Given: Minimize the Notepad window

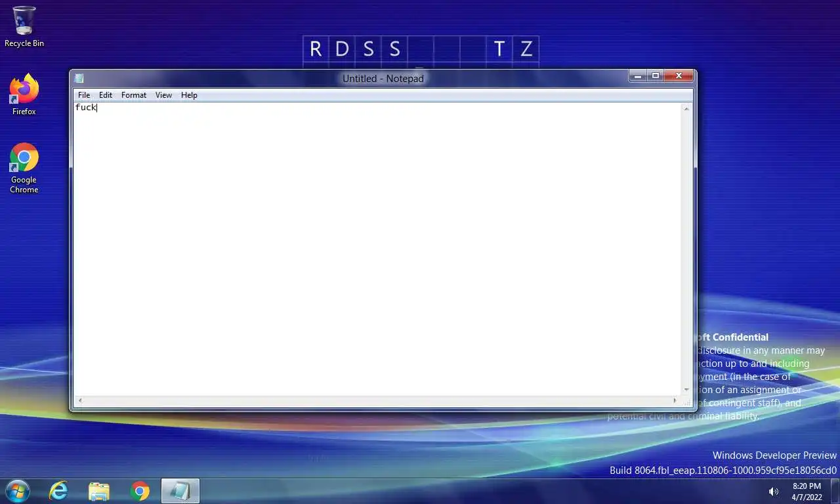Looking at the screenshot, I should tap(637, 76).
